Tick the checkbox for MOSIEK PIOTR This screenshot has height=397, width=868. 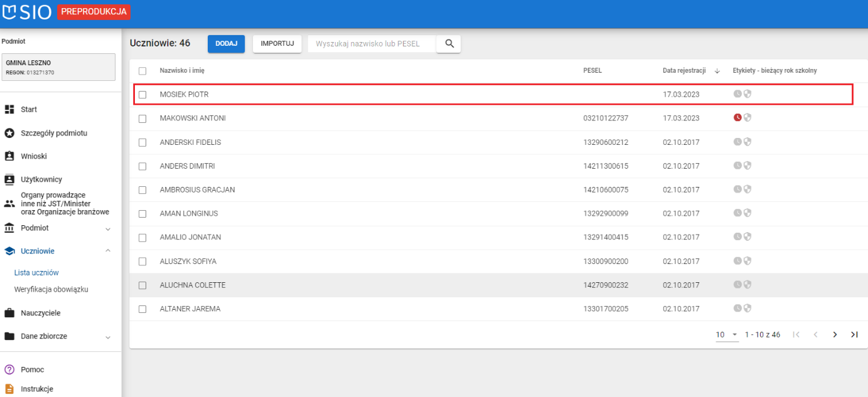click(142, 95)
